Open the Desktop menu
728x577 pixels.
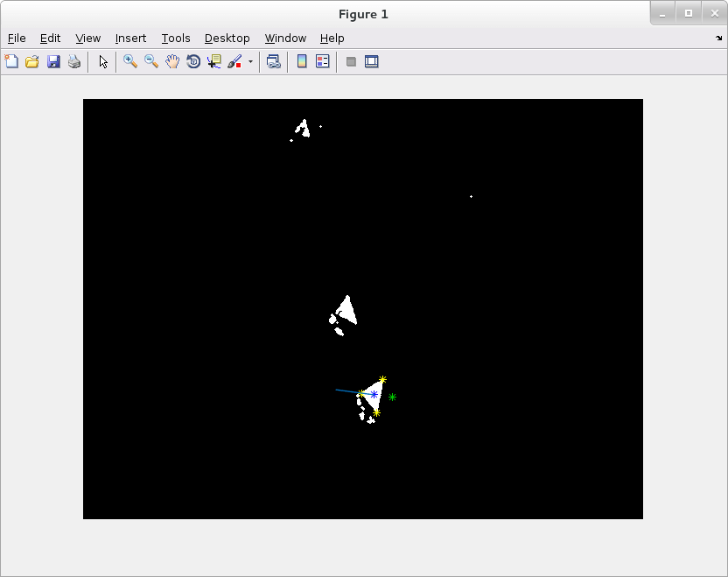coord(227,39)
